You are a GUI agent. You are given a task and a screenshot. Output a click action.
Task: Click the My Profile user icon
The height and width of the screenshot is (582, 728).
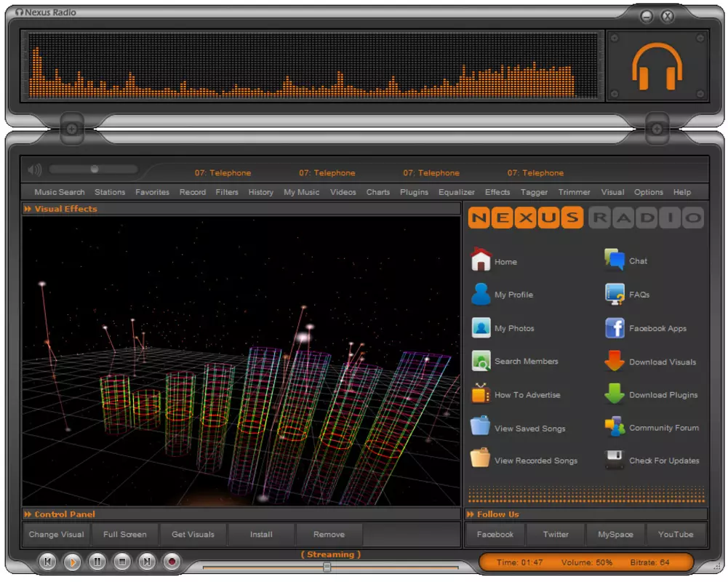click(x=481, y=294)
